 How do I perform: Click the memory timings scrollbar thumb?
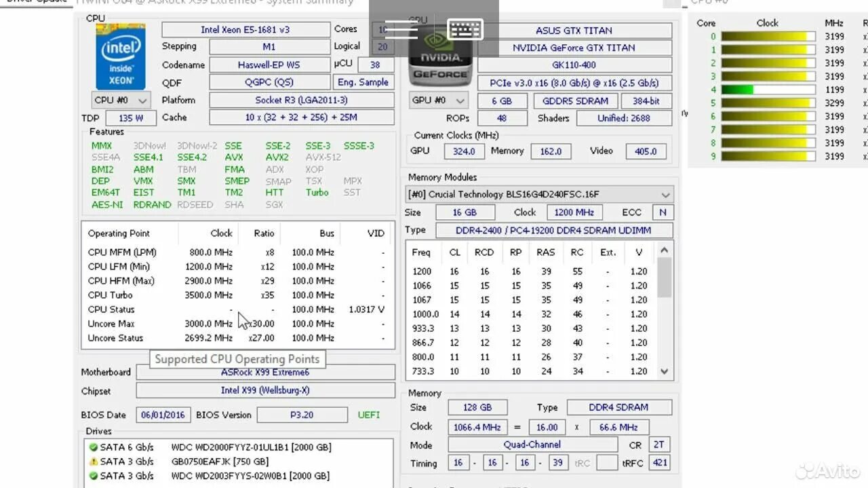(664, 278)
